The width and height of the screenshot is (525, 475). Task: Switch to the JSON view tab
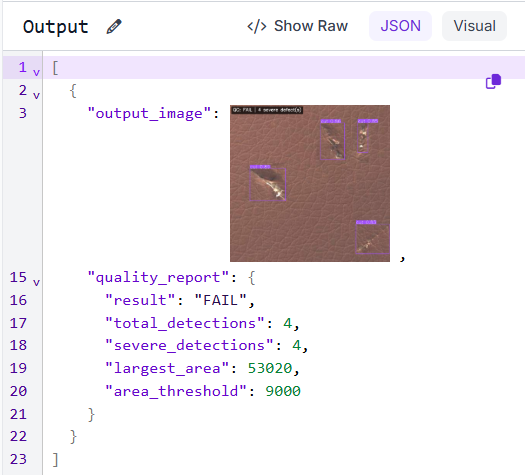tap(400, 26)
